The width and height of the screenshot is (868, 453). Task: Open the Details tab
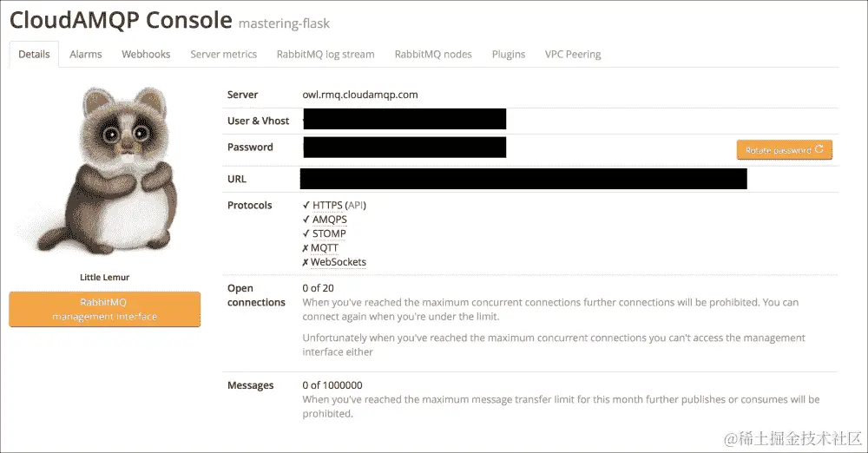click(34, 55)
